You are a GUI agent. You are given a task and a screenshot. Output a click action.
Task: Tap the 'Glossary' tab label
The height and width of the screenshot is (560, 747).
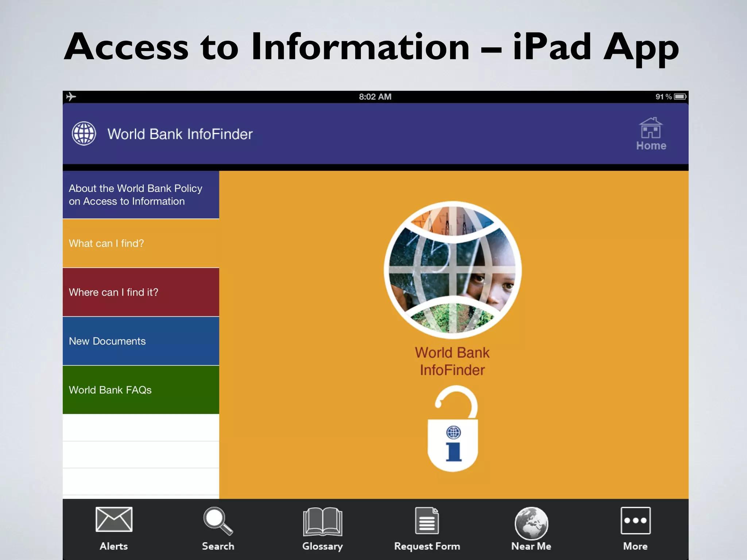click(322, 547)
